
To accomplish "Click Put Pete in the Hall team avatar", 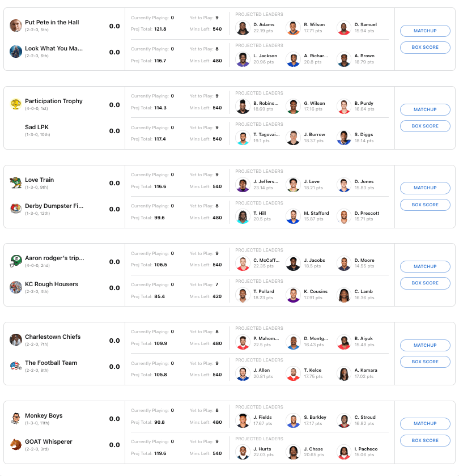I will pyautogui.click(x=16, y=25).
